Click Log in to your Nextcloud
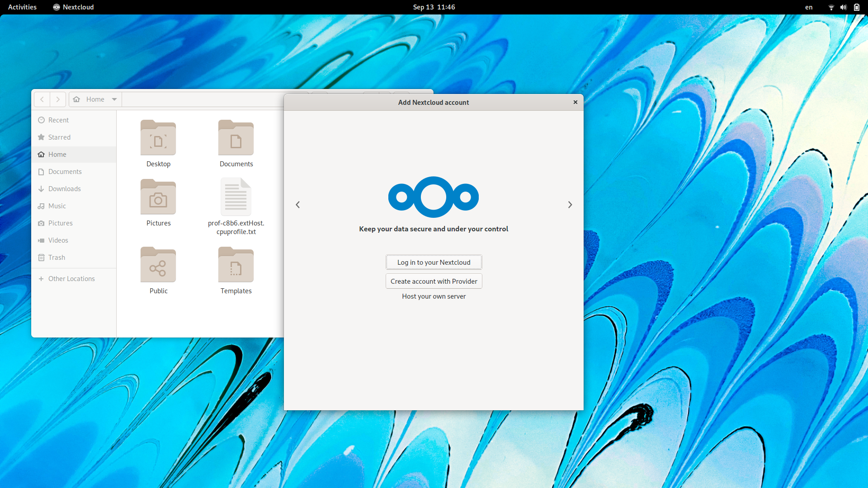This screenshot has width=868, height=488. tap(434, 262)
